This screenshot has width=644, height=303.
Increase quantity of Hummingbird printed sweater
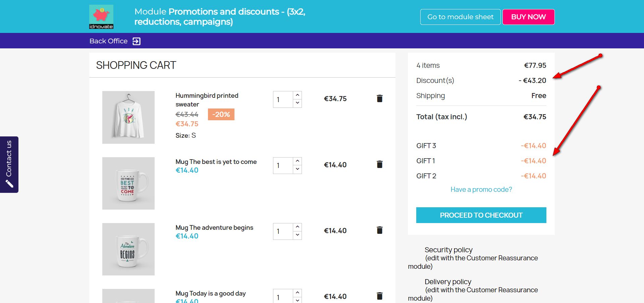pos(298,95)
